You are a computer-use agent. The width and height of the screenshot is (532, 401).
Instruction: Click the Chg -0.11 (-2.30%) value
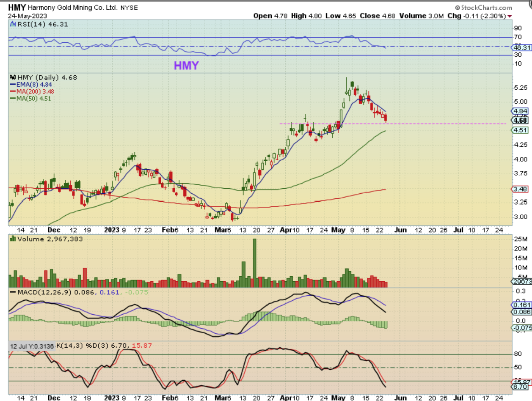tap(476, 16)
